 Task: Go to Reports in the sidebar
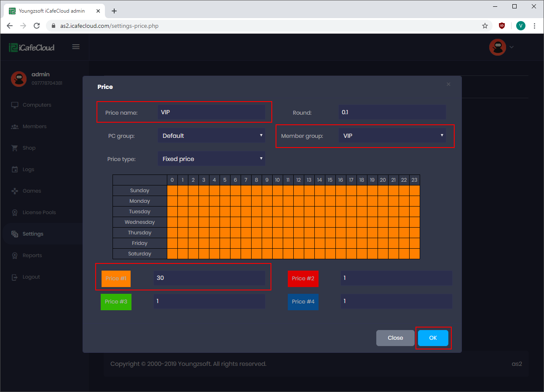[x=32, y=255]
